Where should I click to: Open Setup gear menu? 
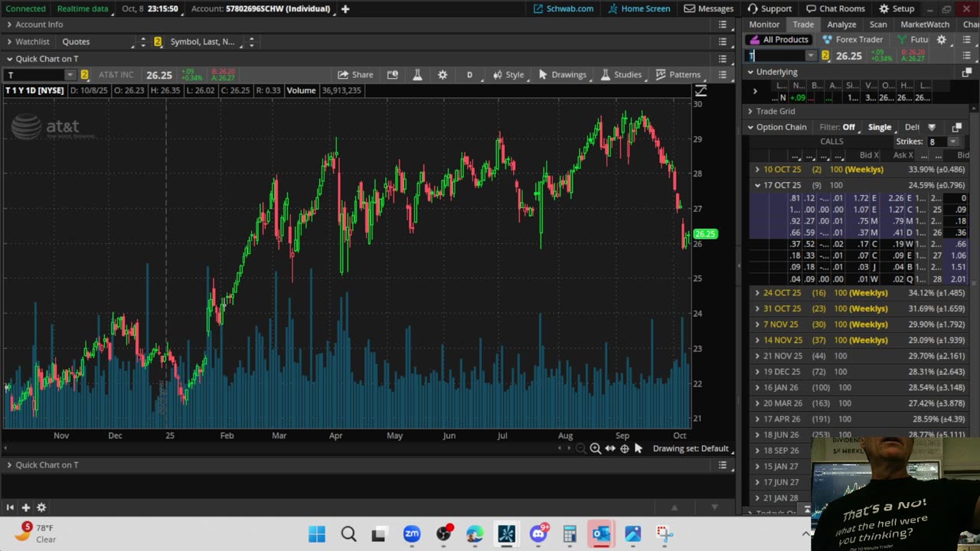tap(896, 8)
